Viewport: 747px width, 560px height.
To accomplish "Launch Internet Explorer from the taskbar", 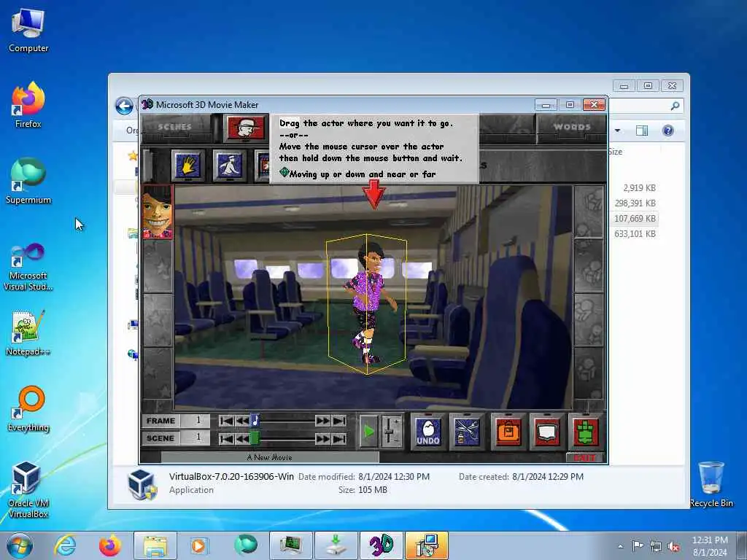I will (65, 545).
